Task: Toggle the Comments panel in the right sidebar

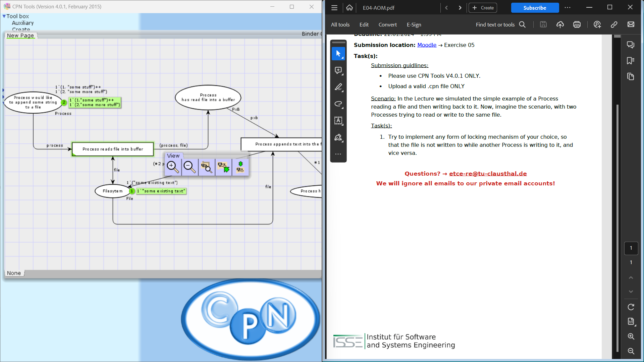Action: point(630,45)
